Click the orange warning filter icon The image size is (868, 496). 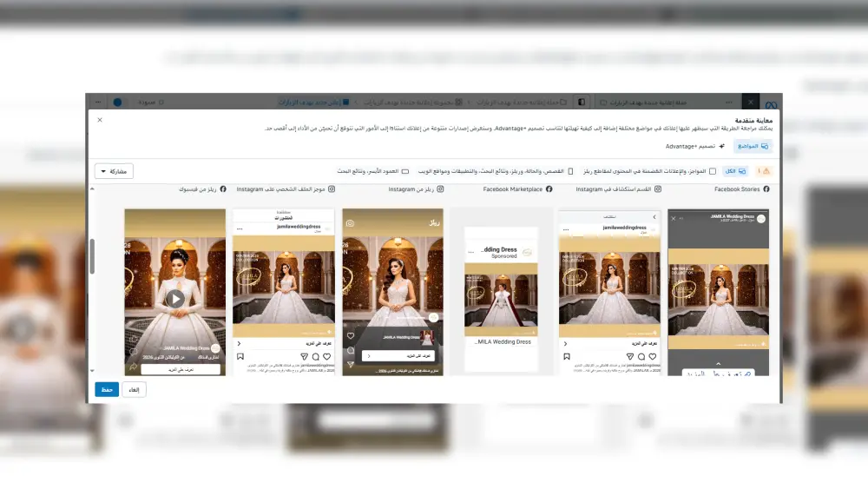click(x=763, y=171)
